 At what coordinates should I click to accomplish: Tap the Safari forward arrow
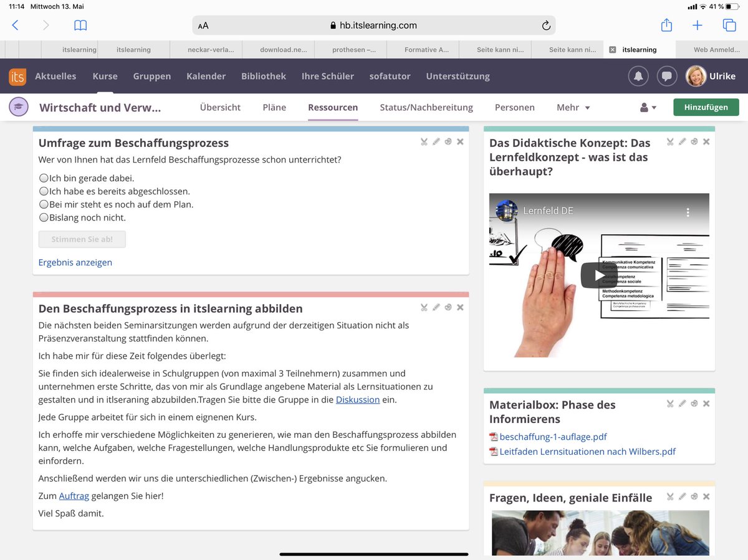click(46, 26)
